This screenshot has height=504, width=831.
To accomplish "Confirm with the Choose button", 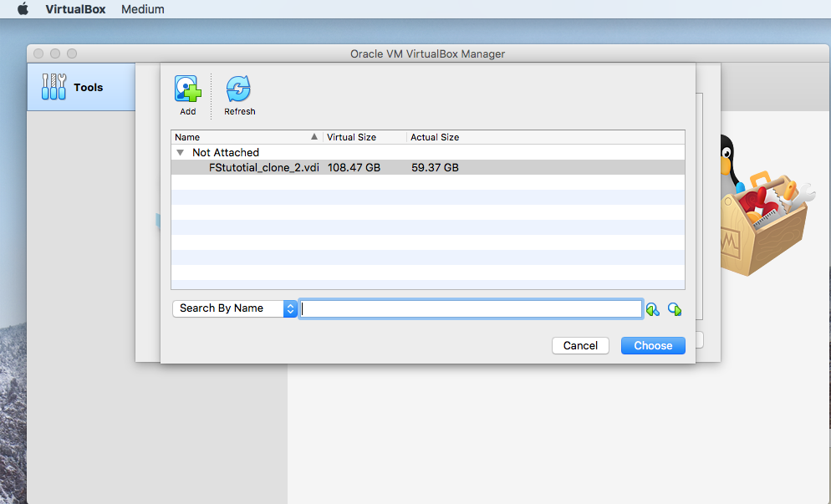I will [x=653, y=345].
